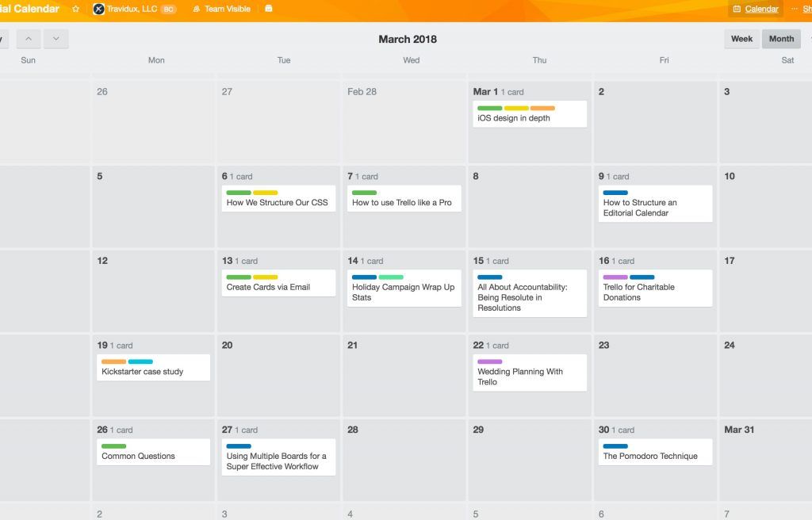Open the ellipsis menu near Calendar
Image resolution: width=812 pixels, height=520 pixels.
[x=794, y=9]
